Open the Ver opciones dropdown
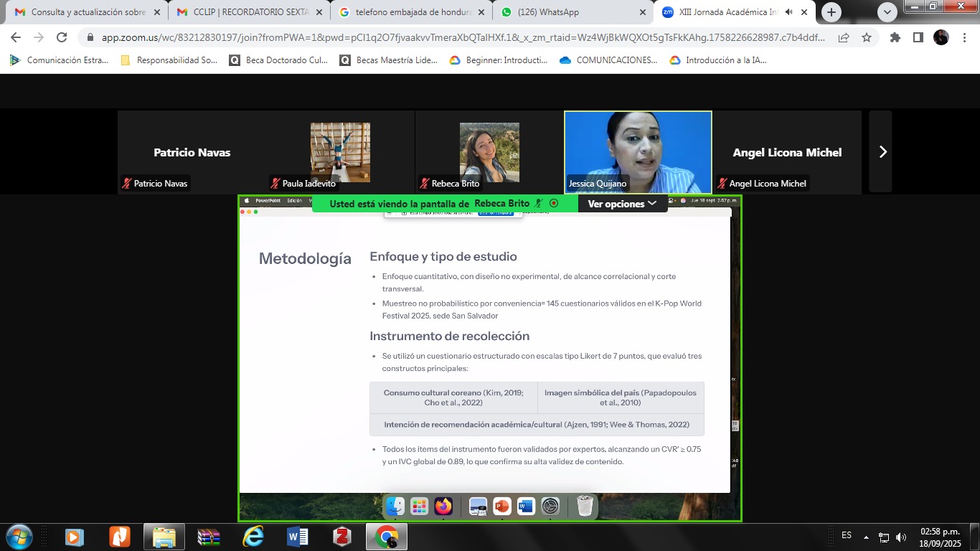Image resolution: width=980 pixels, height=551 pixels. coord(621,204)
